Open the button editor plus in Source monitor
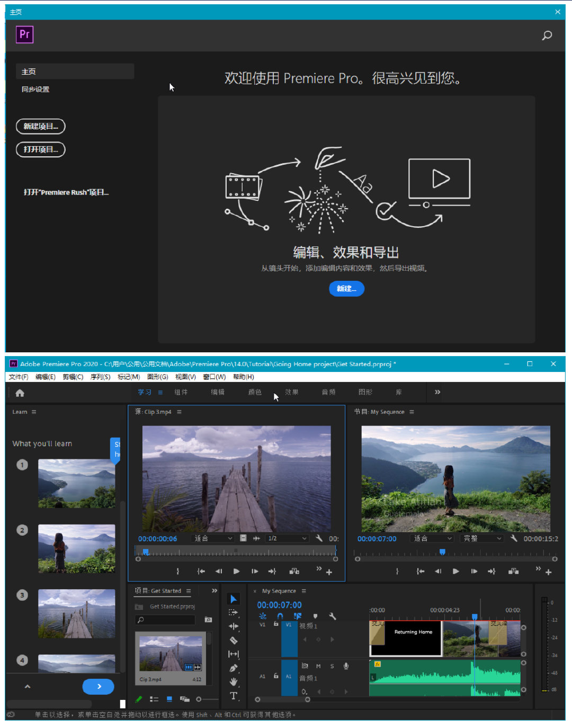Image resolution: width=572 pixels, height=728 pixels. pos(329,572)
